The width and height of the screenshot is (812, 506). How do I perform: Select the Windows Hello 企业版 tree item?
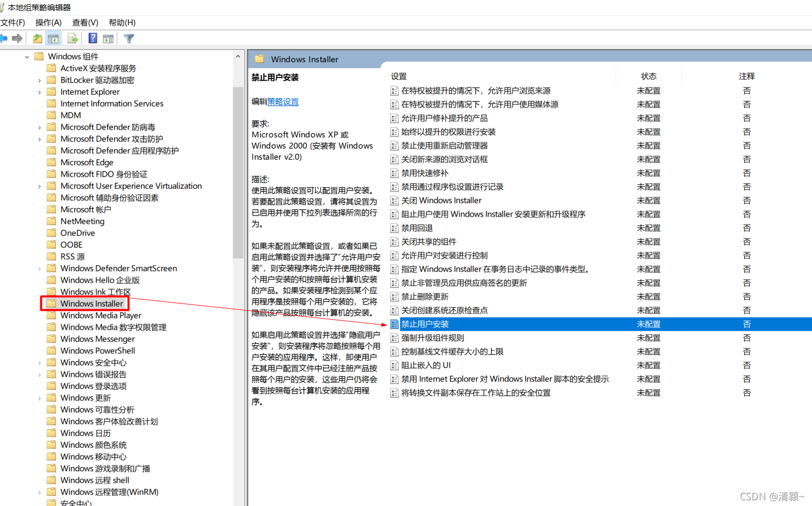100,280
